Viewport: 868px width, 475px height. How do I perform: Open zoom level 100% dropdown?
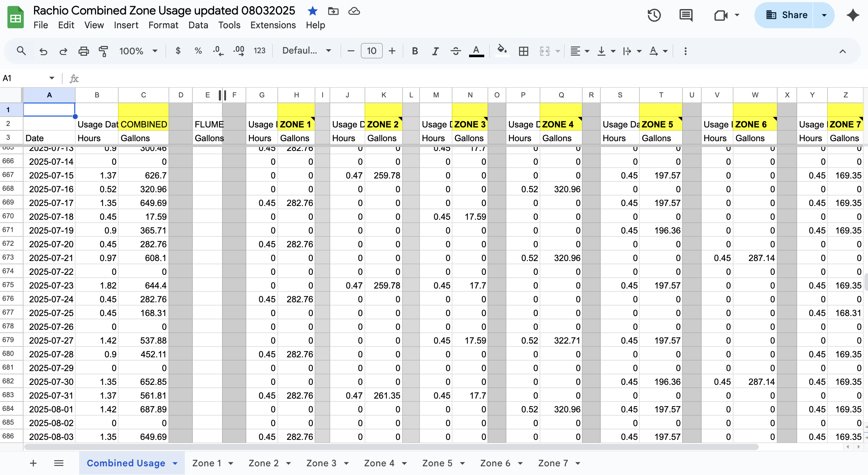coord(139,51)
